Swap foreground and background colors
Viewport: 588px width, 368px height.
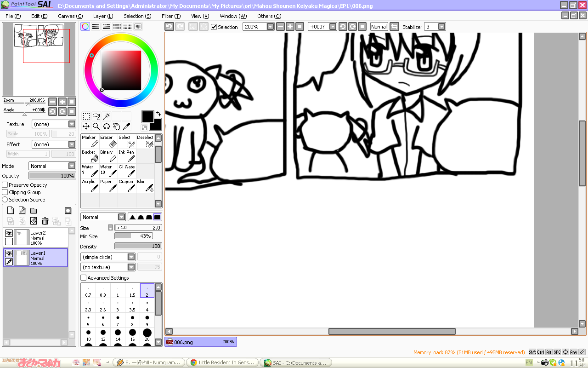(x=158, y=114)
